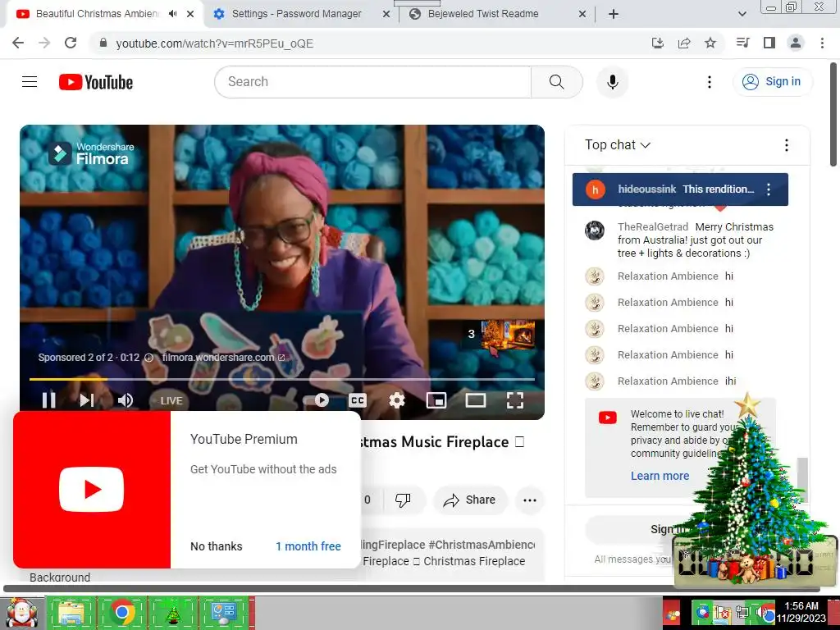Toggle autoplay switch in player
This screenshot has width=840, height=630.
tap(317, 400)
